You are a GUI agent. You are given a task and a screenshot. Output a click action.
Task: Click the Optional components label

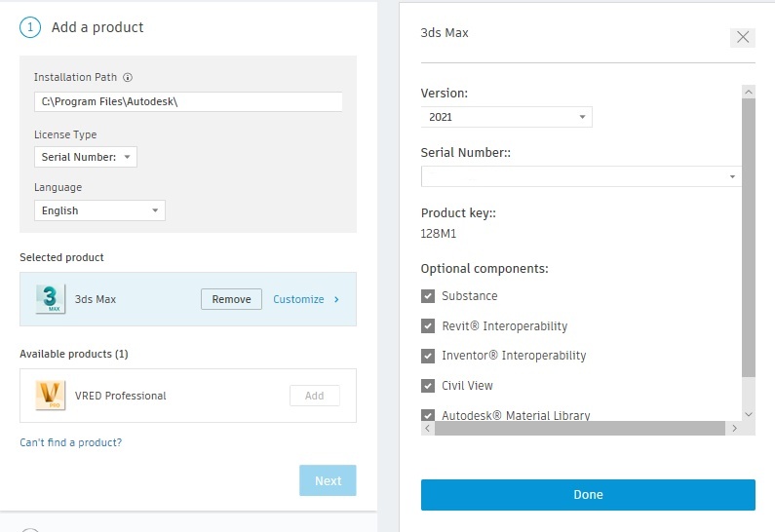(x=484, y=269)
